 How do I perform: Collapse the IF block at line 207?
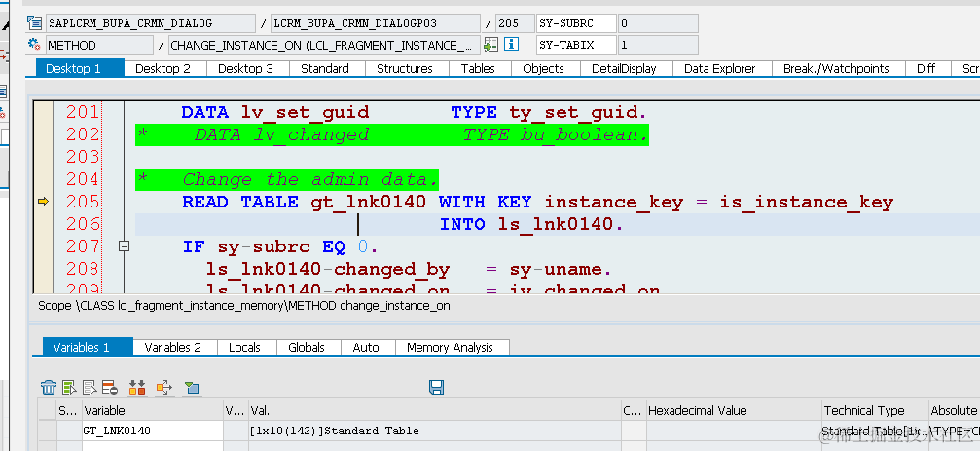124,246
